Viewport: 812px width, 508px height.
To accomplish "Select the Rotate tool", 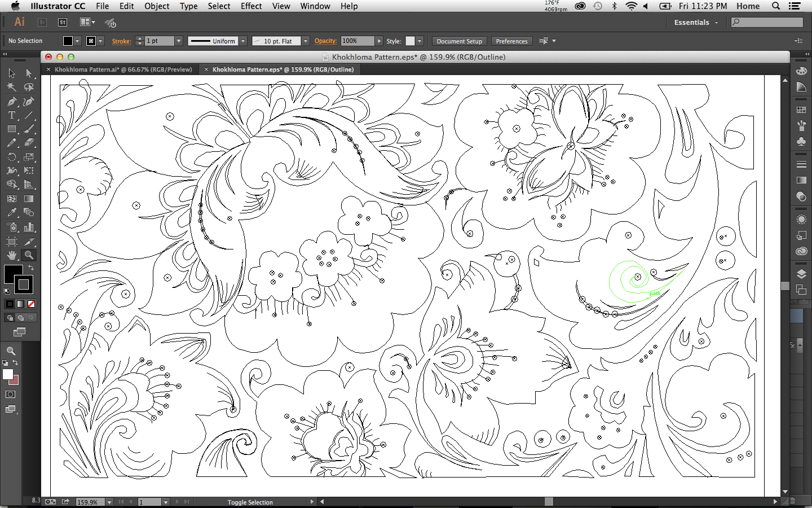I will click(x=11, y=157).
